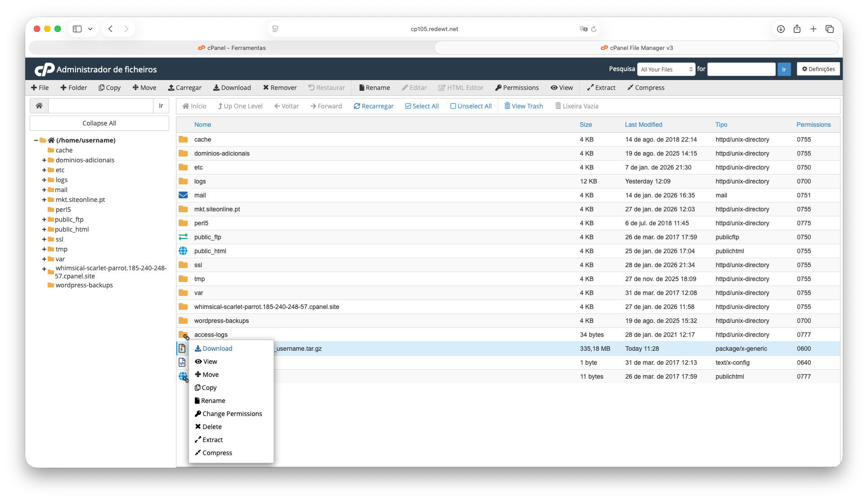Open the All Your Files search dropdown
The width and height of the screenshot is (868, 501).
point(666,69)
